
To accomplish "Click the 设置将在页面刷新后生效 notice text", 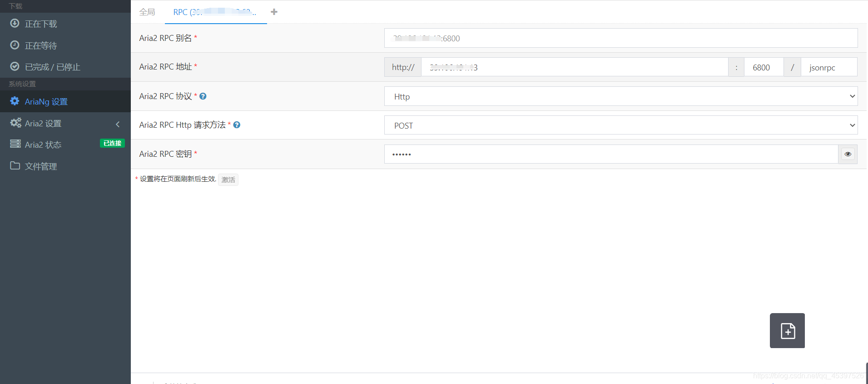I will tap(178, 179).
